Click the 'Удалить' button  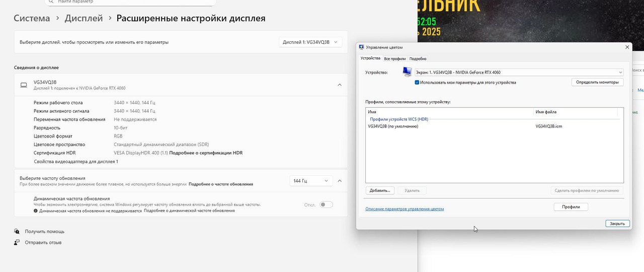(412, 190)
